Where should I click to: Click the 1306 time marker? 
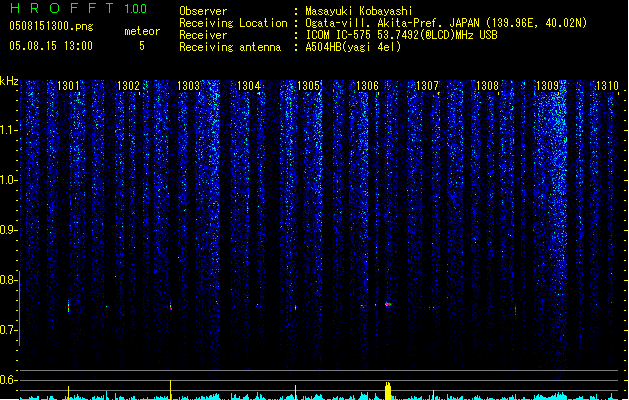(367, 86)
